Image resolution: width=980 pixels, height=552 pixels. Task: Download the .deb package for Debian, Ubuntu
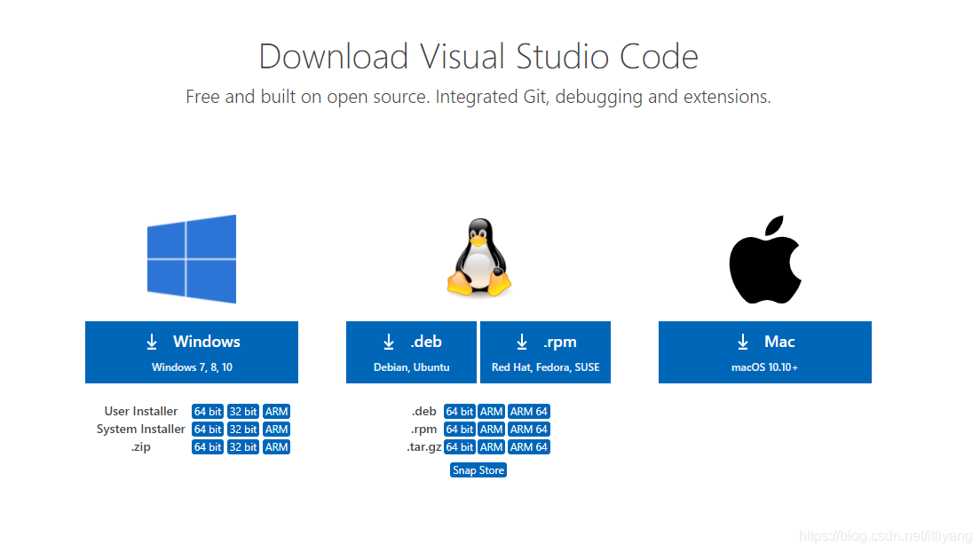point(411,352)
